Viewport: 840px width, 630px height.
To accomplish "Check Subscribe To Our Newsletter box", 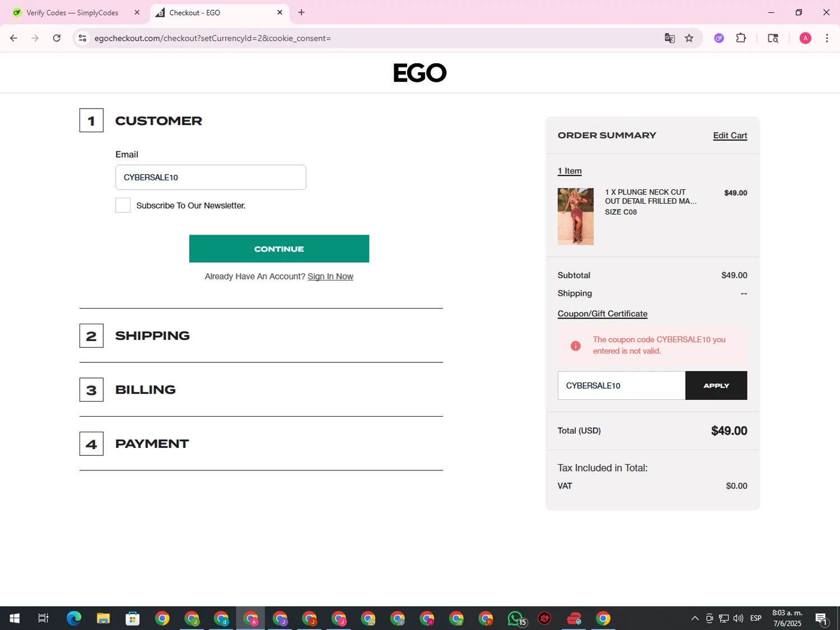I will click(123, 206).
